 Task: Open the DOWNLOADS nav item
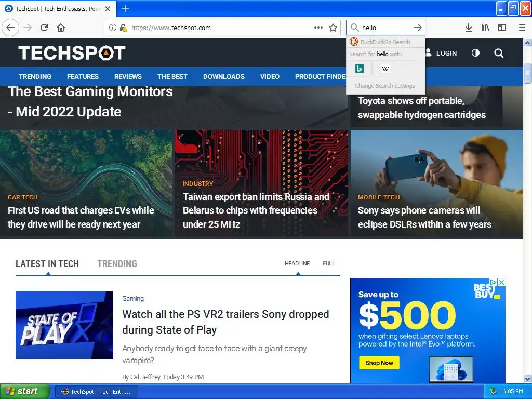point(224,77)
